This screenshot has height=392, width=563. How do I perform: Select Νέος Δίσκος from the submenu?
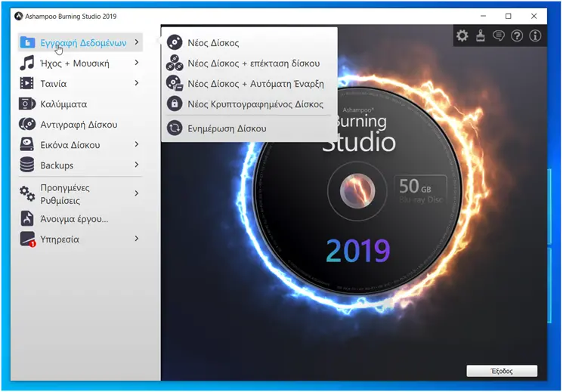(249, 42)
